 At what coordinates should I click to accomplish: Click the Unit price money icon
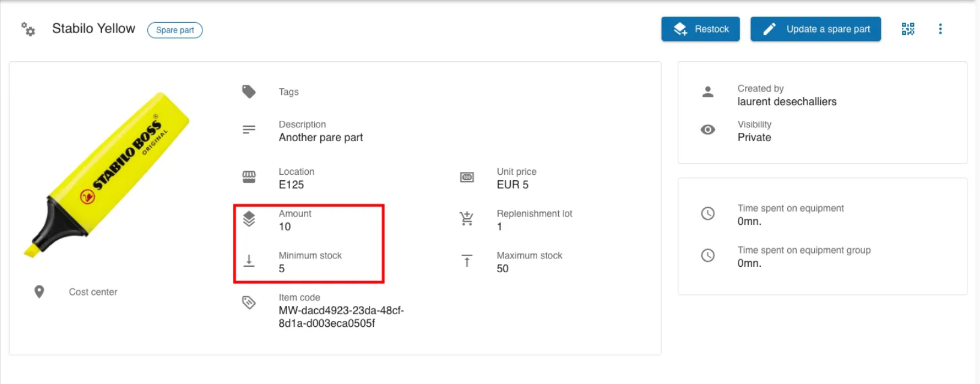point(467,177)
